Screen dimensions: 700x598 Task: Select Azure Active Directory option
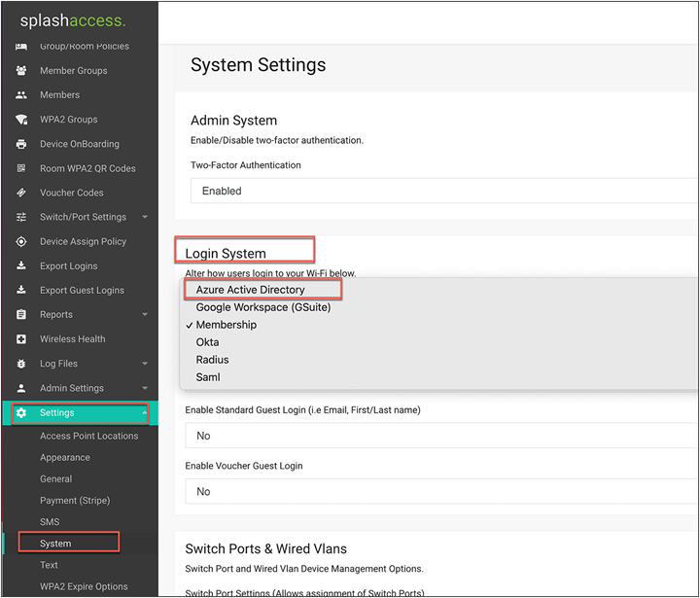[x=250, y=290]
